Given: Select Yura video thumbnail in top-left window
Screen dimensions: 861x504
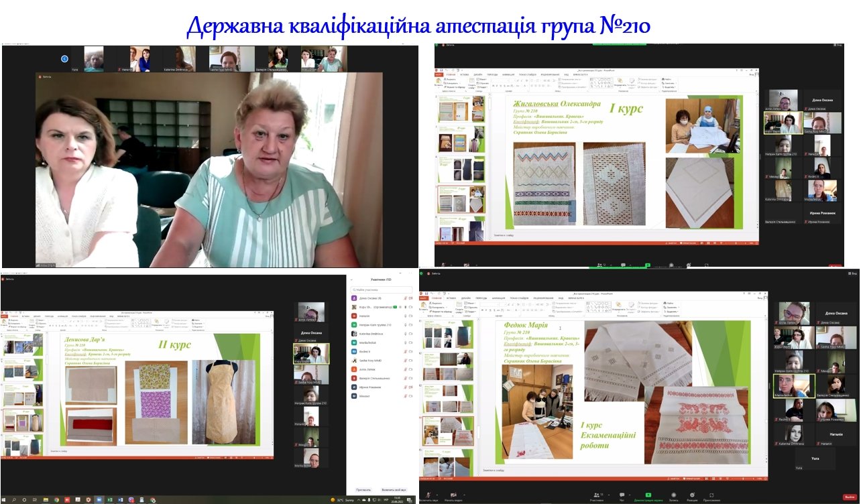Looking at the screenshot, I should 93,58.
